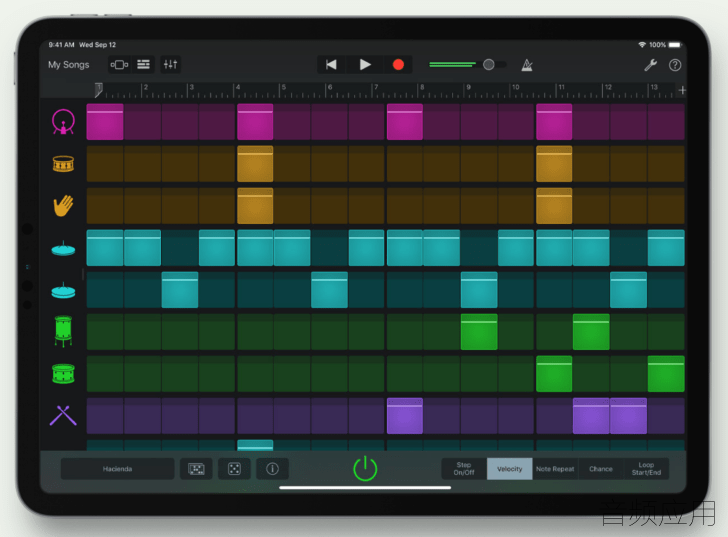Click bar 5 on the timeline ruler
This screenshot has width=728, height=537.
point(283,88)
